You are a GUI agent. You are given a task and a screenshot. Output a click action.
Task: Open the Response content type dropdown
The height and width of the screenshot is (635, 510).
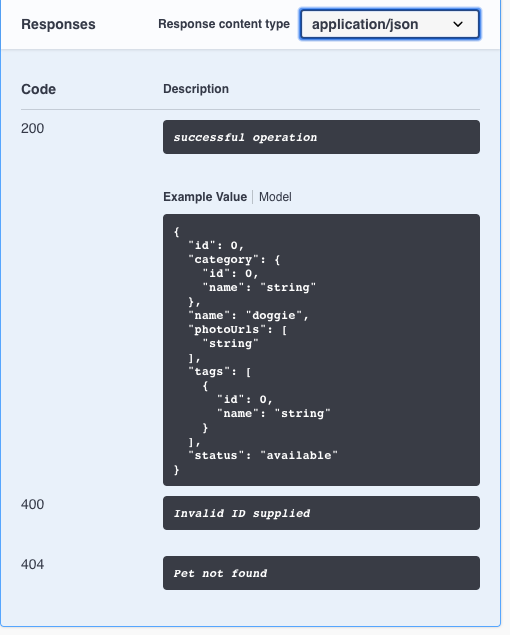coord(390,24)
